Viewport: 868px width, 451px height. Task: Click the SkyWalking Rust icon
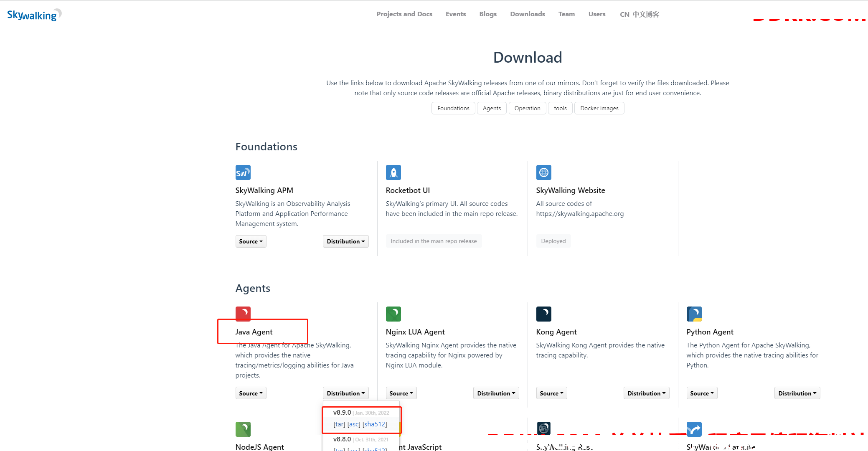click(543, 428)
